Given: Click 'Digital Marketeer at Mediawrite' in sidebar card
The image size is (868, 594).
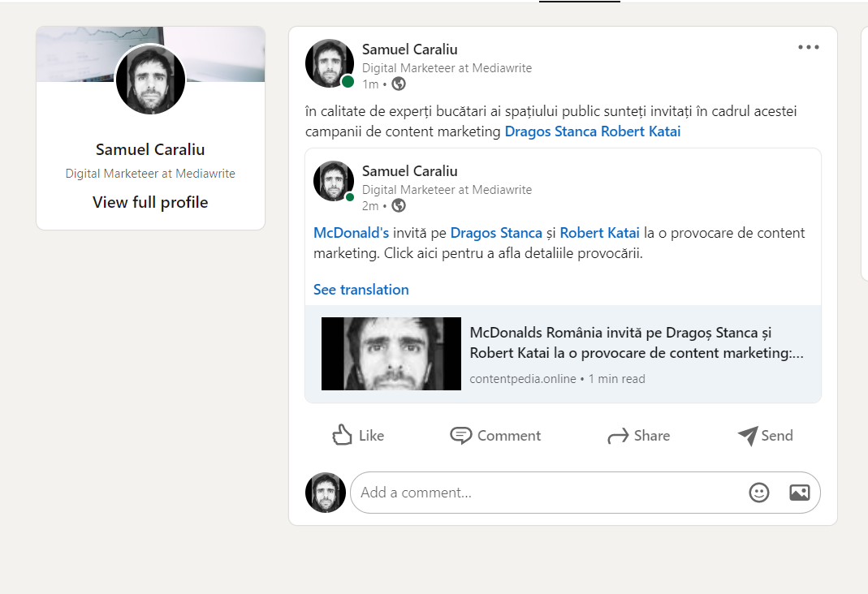Looking at the screenshot, I should pyautogui.click(x=150, y=174).
